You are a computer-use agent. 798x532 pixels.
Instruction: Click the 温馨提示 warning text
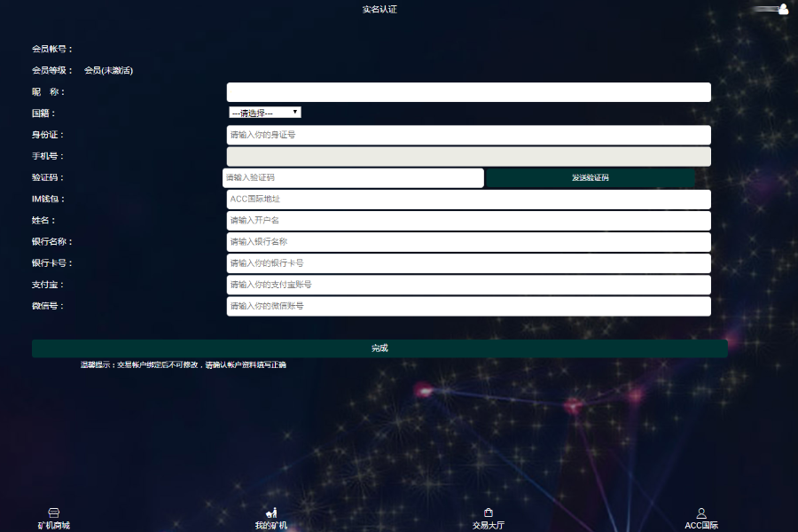184,364
